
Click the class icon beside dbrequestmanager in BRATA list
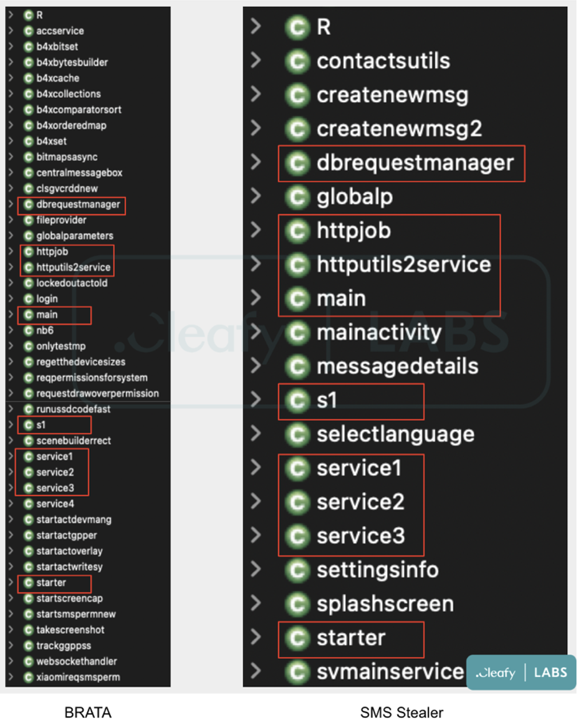click(x=29, y=204)
